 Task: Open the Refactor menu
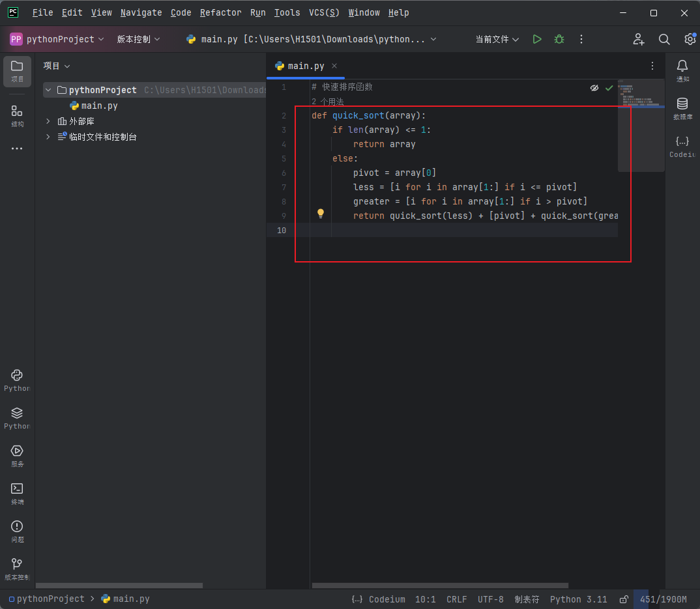point(220,12)
